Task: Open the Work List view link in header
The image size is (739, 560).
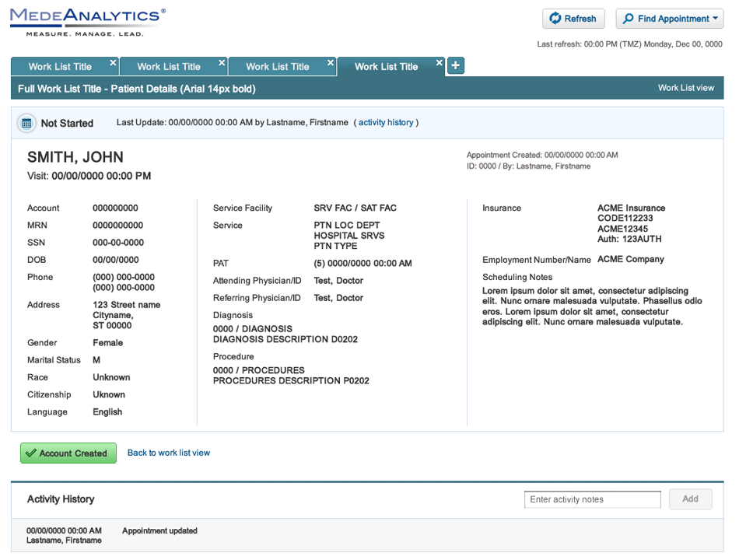Action: [685, 88]
